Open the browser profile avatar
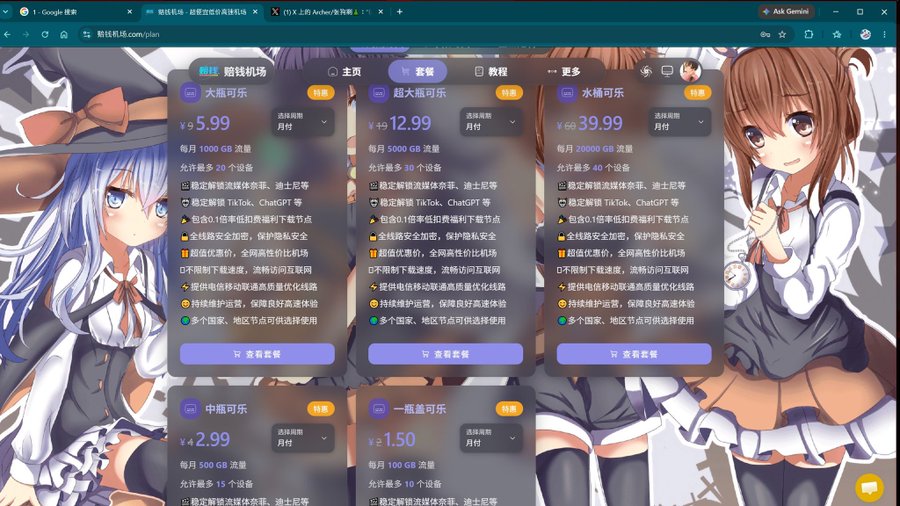Screen dimensions: 900x506 [866, 34]
